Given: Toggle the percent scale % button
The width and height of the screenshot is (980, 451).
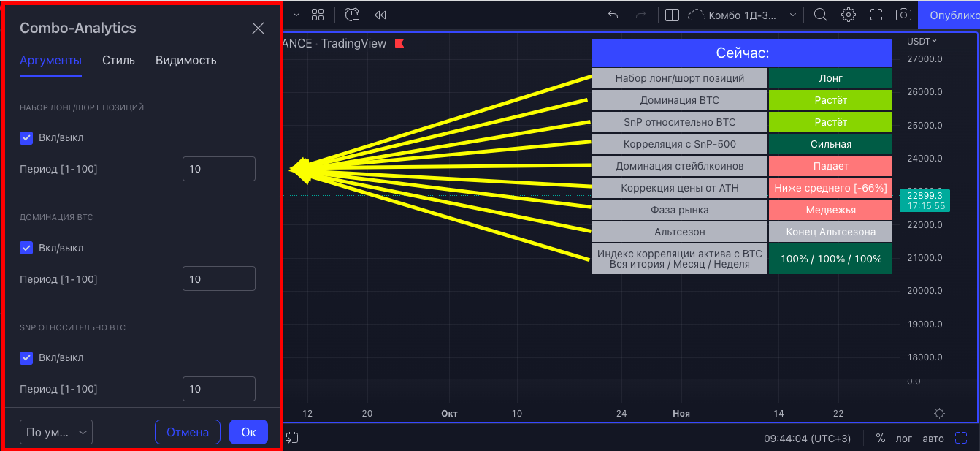Looking at the screenshot, I should 880,439.
